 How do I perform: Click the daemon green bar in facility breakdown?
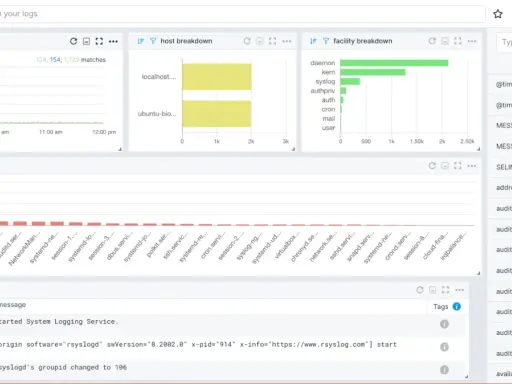[x=394, y=63]
